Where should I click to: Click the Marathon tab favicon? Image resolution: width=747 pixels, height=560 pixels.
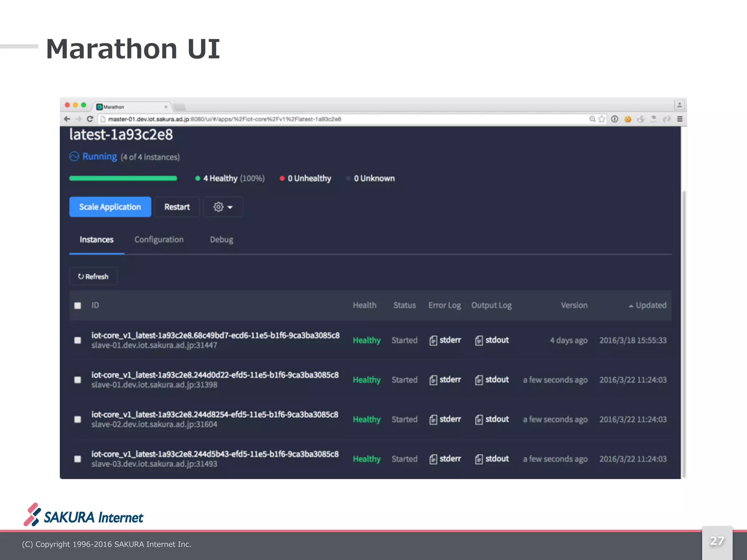[x=99, y=107]
